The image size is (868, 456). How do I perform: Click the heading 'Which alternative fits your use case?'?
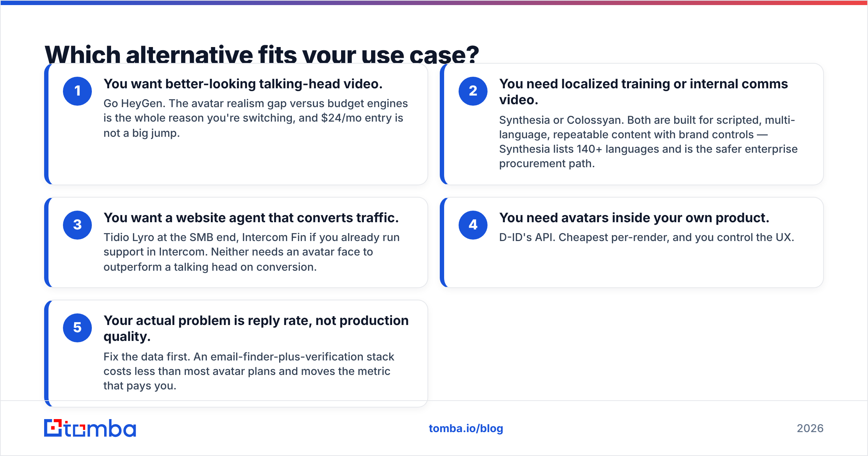click(x=262, y=54)
